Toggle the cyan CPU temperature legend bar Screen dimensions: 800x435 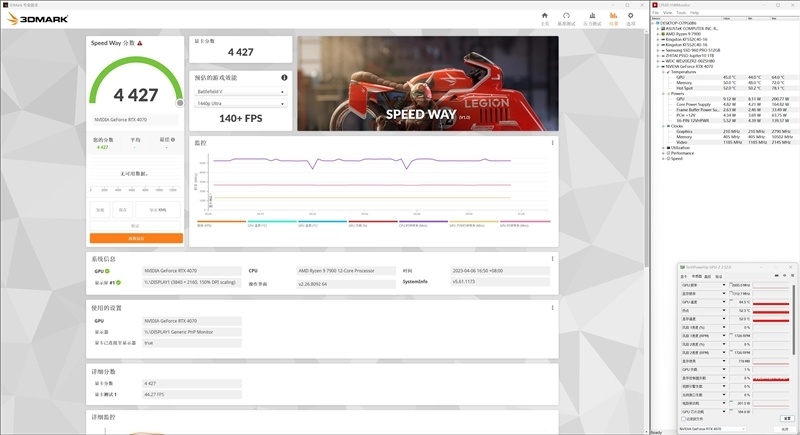point(272,221)
